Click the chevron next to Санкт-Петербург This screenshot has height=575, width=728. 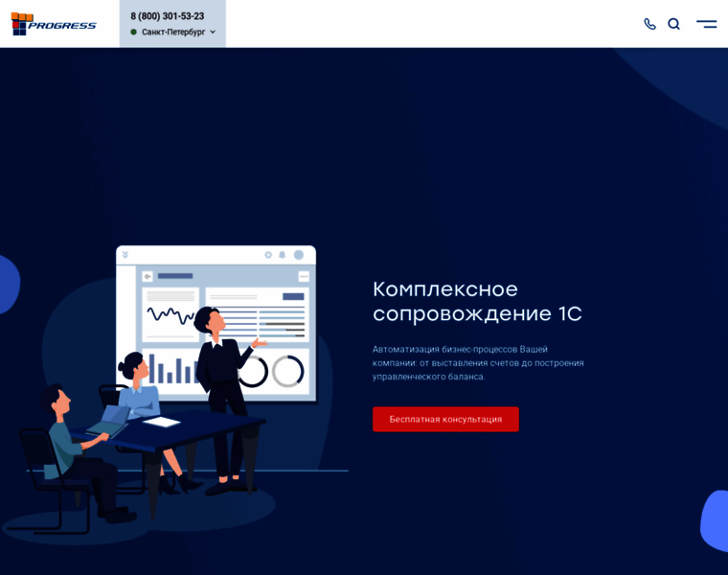click(x=213, y=32)
